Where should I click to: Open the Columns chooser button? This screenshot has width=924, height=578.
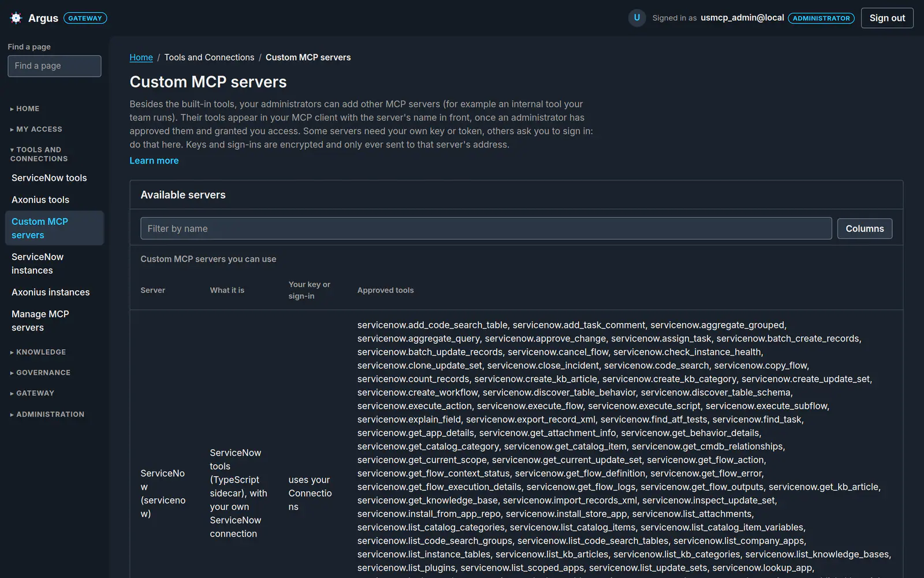click(865, 228)
